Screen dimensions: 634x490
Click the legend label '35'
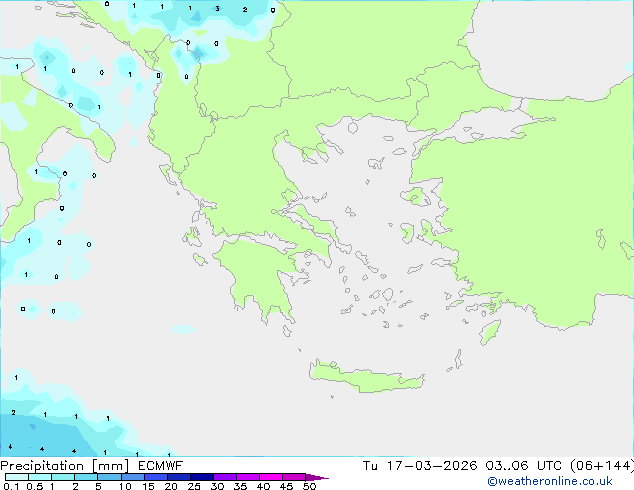pos(240,486)
